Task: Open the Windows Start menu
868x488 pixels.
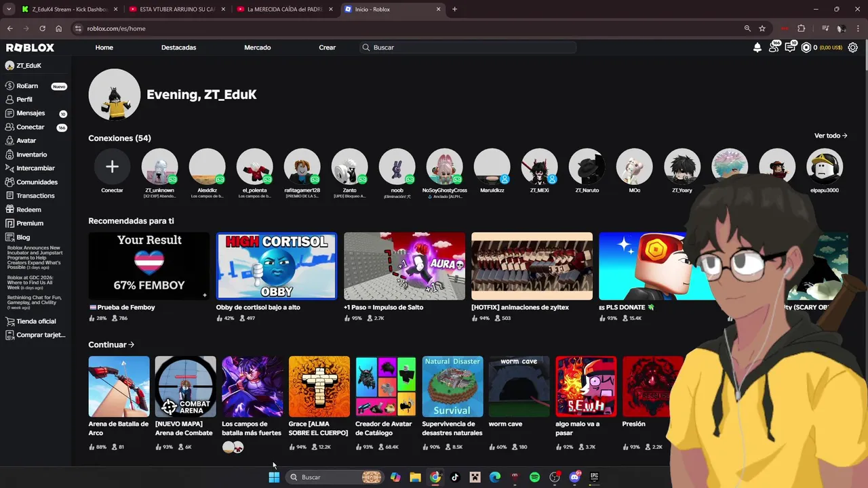Action: point(274,477)
